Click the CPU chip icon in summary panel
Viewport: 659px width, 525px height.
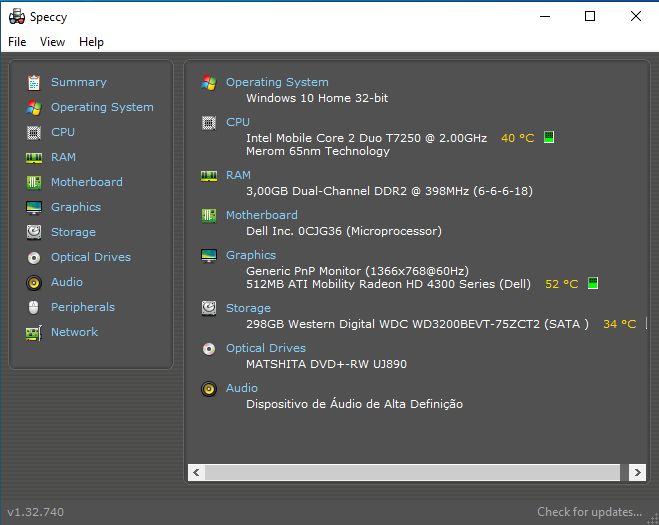click(209, 123)
